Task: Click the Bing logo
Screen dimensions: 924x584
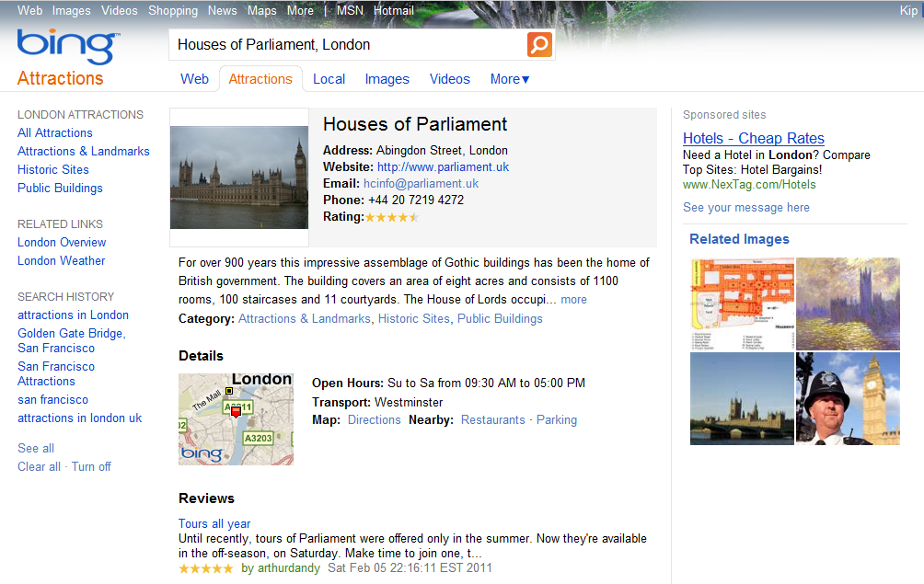Action: [68, 46]
